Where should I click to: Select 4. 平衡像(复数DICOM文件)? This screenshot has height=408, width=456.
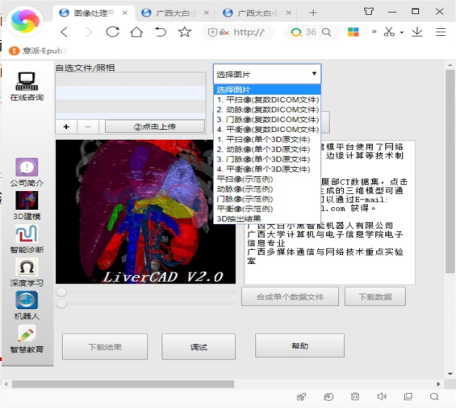(267, 129)
